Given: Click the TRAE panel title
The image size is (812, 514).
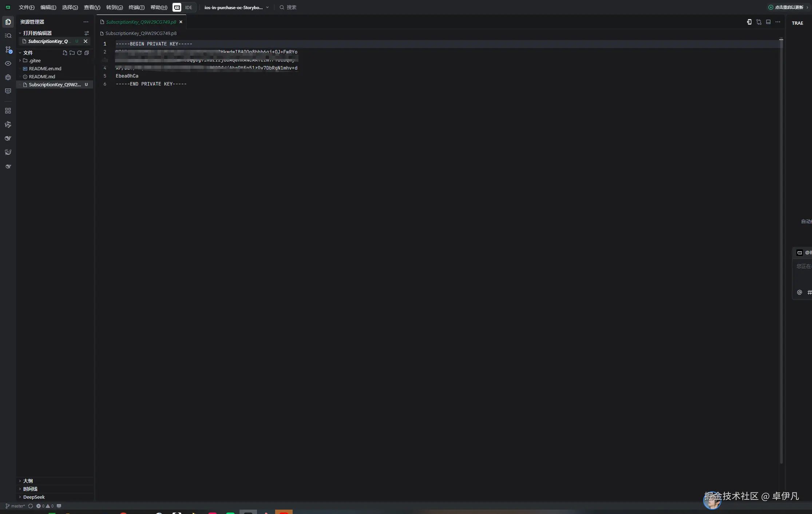Looking at the screenshot, I should (797, 23).
